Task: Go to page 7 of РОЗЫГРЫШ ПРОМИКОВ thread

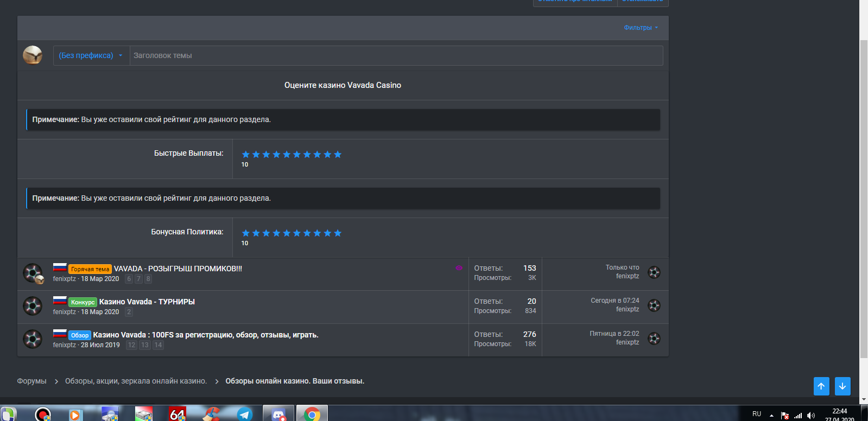Action: [138, 279]
